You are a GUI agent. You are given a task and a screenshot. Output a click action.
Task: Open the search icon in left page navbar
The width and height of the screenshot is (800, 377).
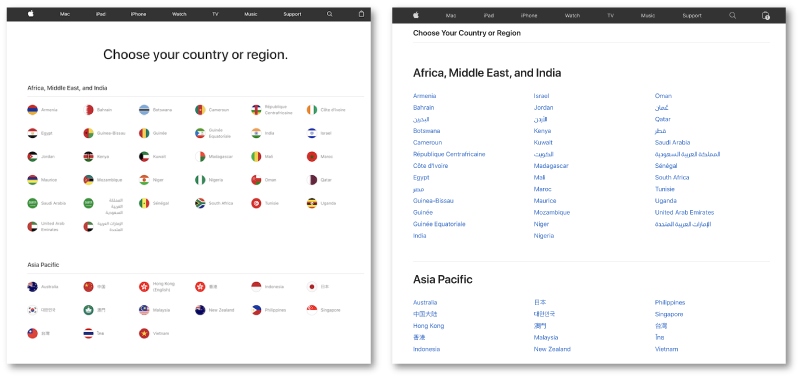(x=330, y=14)
